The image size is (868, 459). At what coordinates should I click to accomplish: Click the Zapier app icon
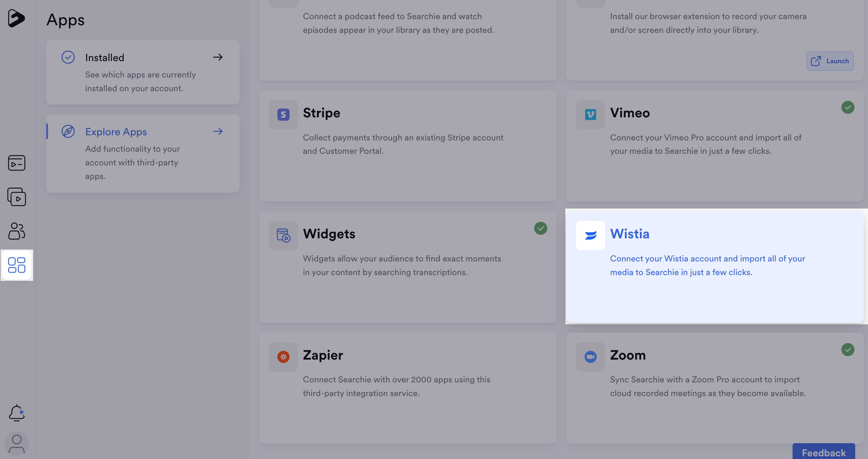[283, 357]
